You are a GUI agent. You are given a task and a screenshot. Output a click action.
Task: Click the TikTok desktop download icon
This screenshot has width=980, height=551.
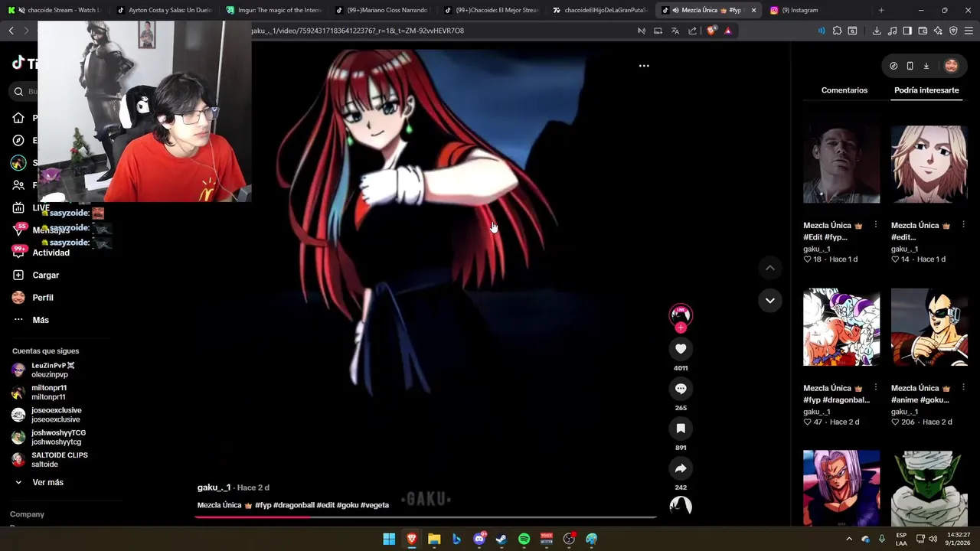[926, 66]
